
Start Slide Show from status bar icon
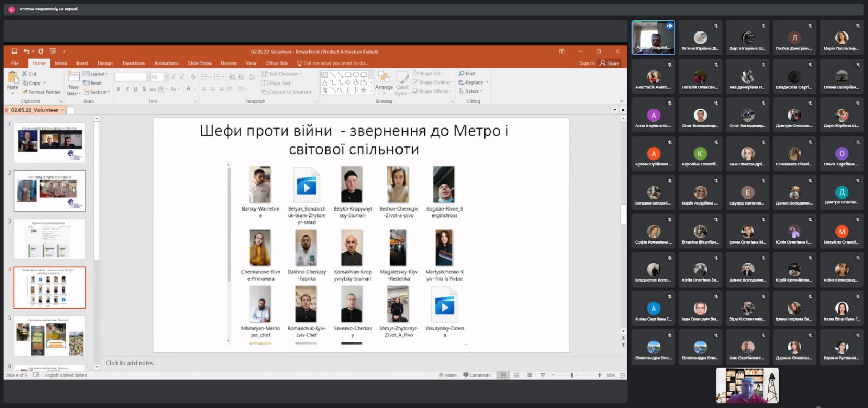coord(542,375)
